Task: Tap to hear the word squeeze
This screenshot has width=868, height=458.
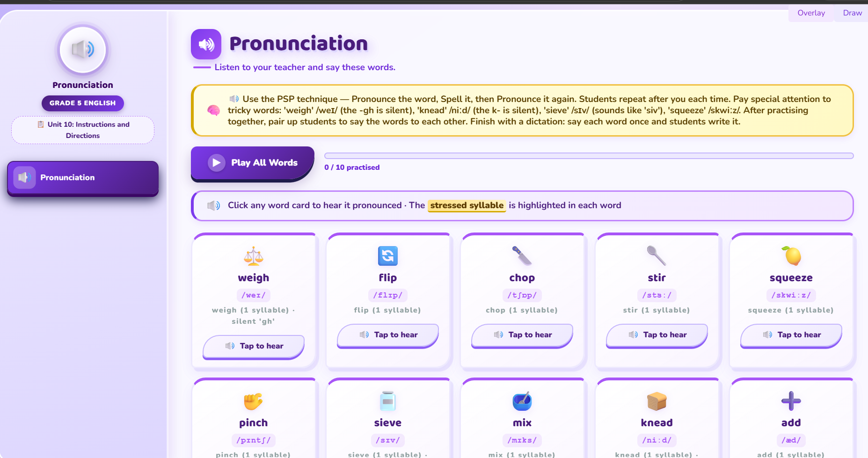Action: [791, 335]
